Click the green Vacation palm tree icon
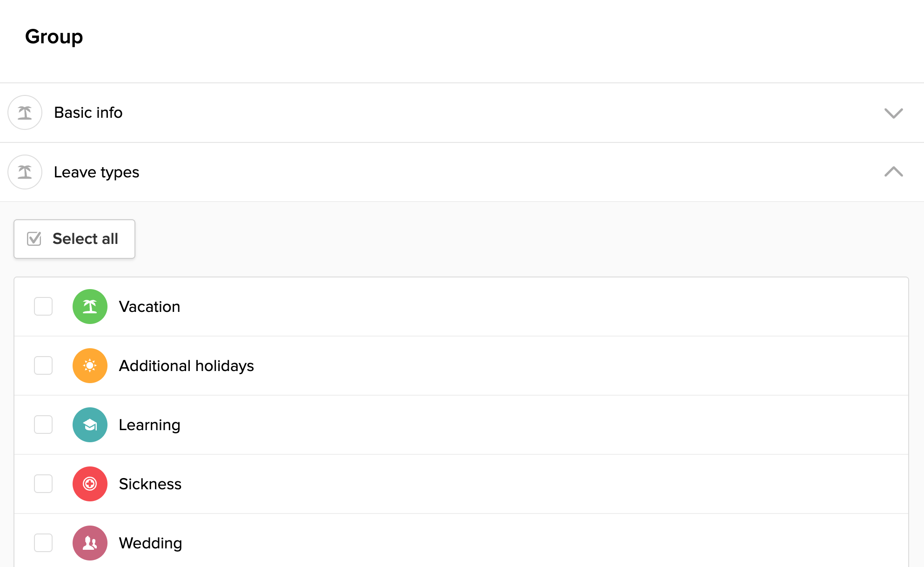Screen dimensions: 924x567 coord(90,306)
